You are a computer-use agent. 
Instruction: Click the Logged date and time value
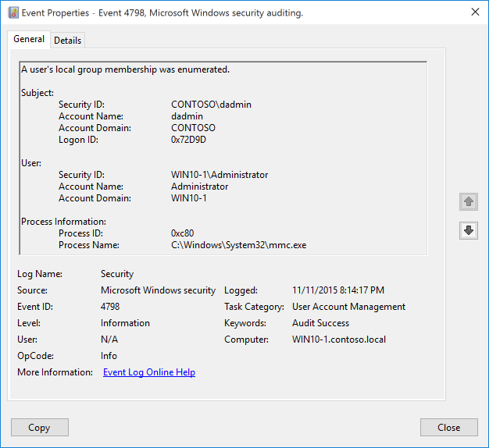tap(338, 290)
